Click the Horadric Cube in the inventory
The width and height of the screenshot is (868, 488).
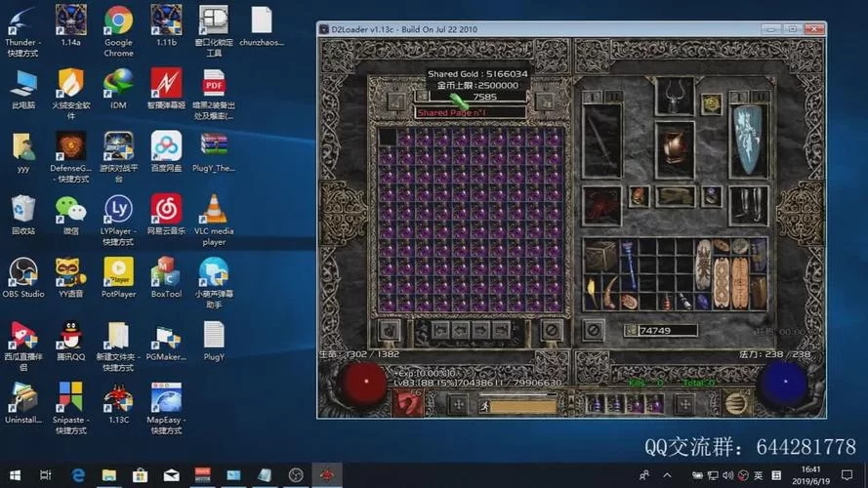(600, 257)
